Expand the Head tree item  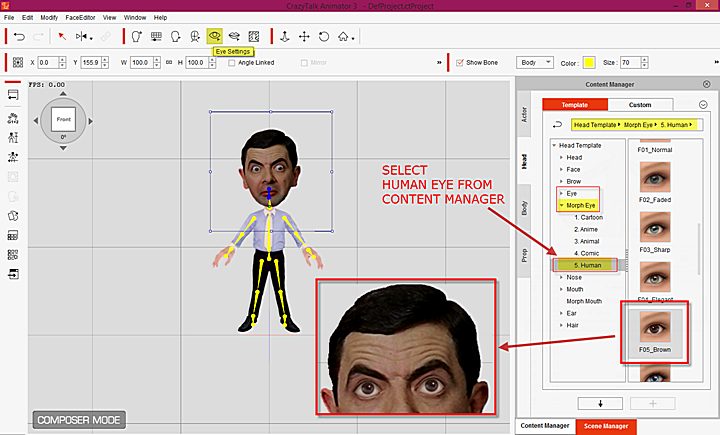coord(561,158)
